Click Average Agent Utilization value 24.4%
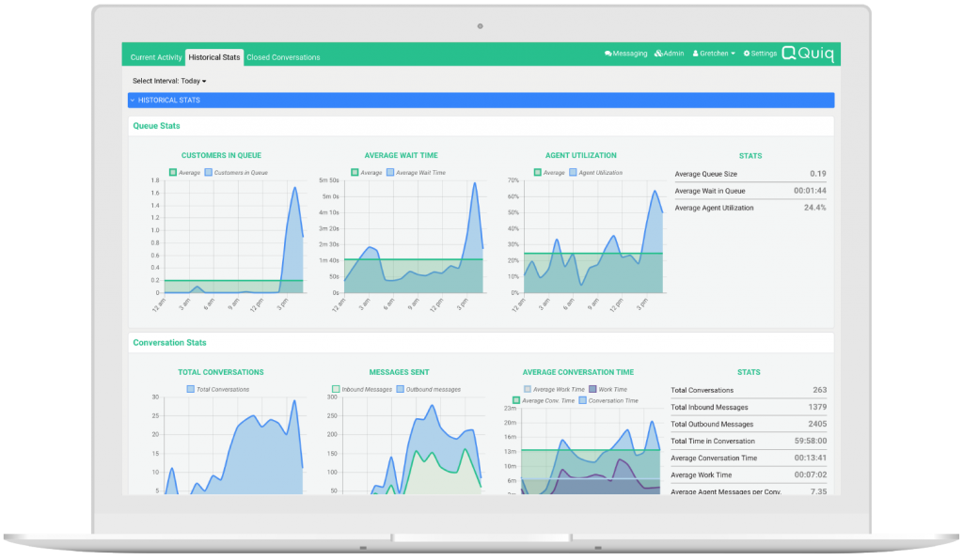This screenshot has height=560, width=963. pyautogui.click(x=815, y=208)
